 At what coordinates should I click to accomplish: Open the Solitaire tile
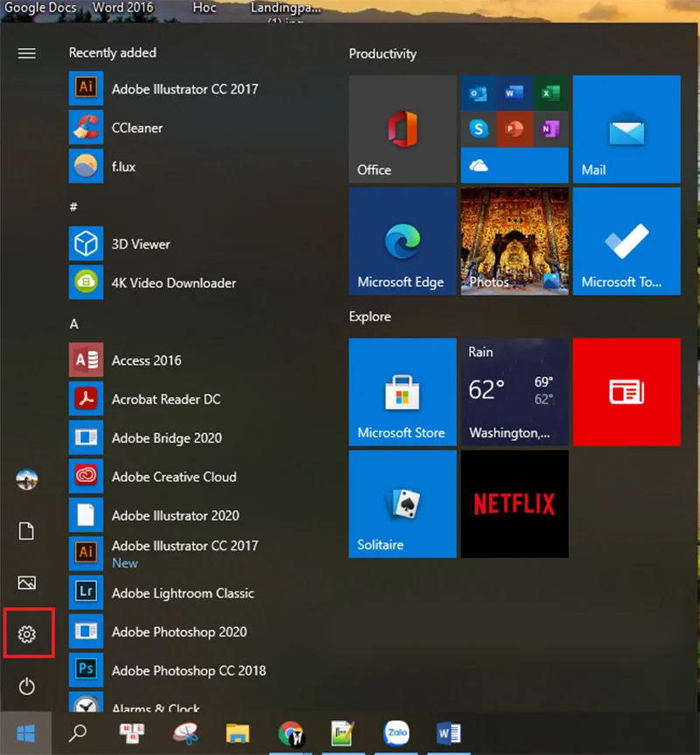[x=402, y=504]
